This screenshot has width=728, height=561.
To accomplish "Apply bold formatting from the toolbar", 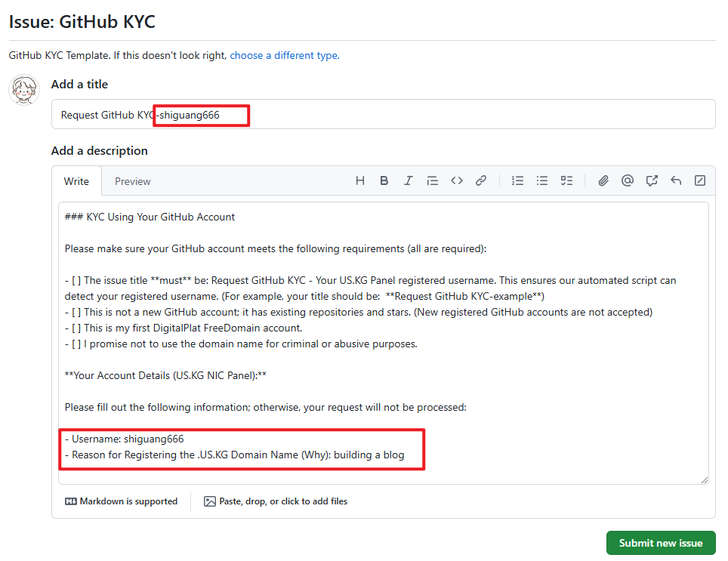I will (x=384, y=180).
